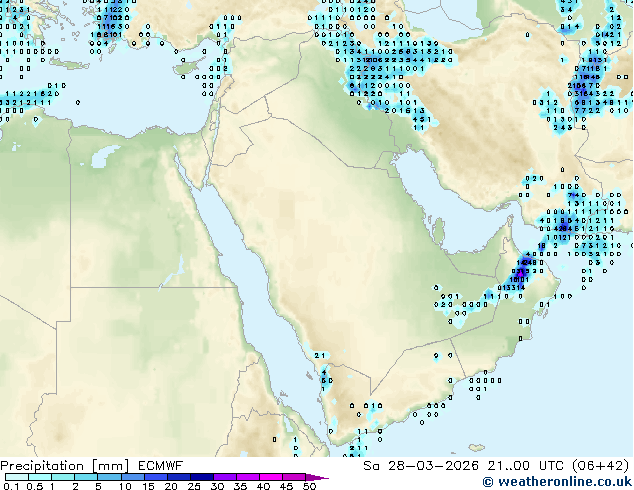Choose the 20–25 mm legend color swatch
Screen dimensions: 634x490
pyautogui.click(x=178, y=477)
